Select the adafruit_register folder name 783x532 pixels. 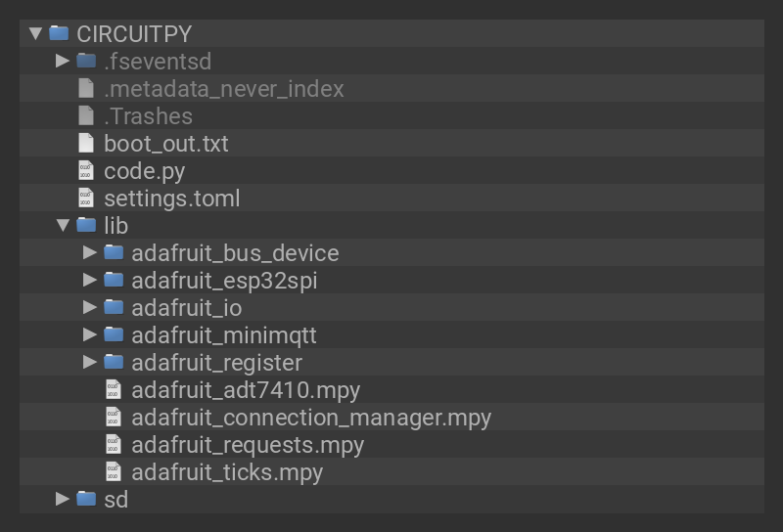point(216,362)
